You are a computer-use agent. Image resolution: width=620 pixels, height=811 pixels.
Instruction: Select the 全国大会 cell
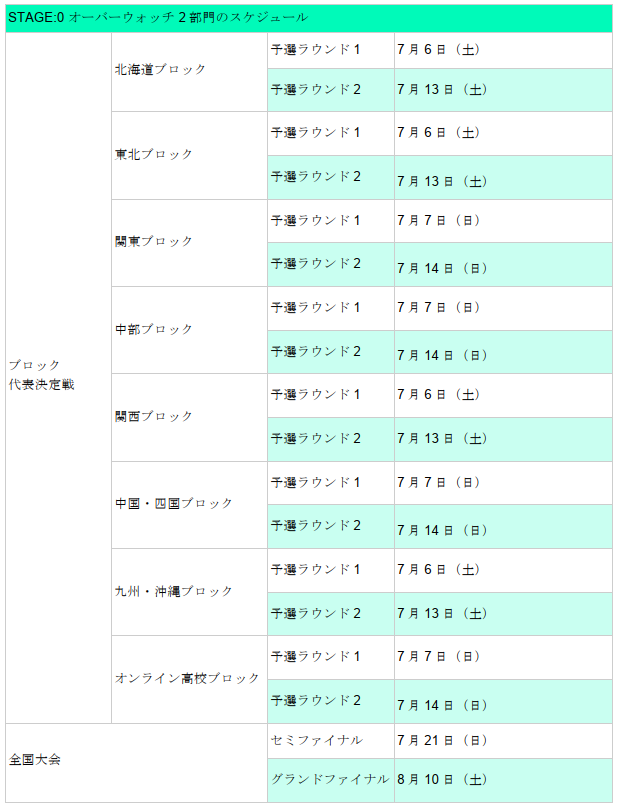[137, 763]
